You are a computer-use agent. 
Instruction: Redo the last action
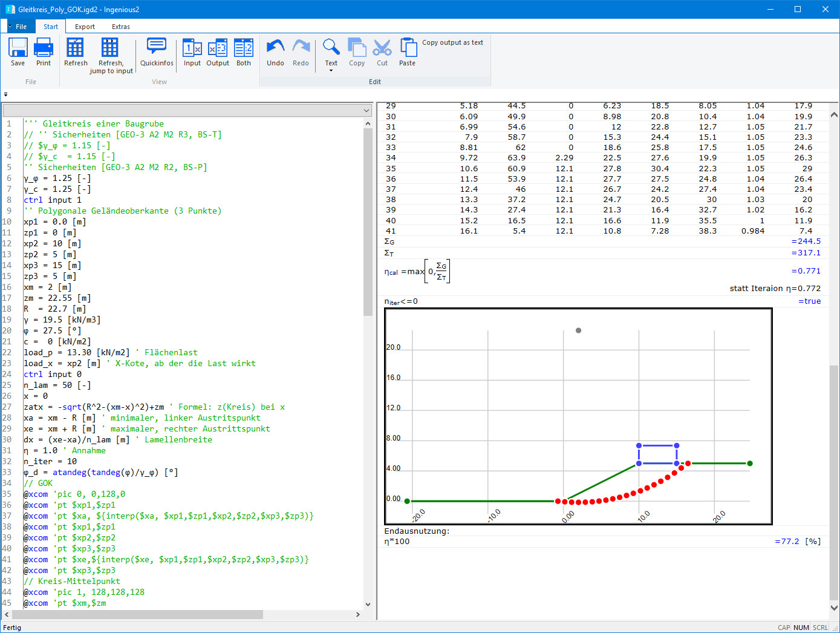301,53
